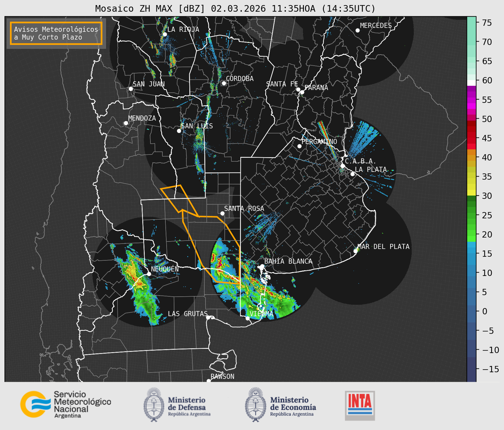The image size is (504, 430).
Task: Click the 60 dBZ white color on scale
Action: tap(471, 83)
